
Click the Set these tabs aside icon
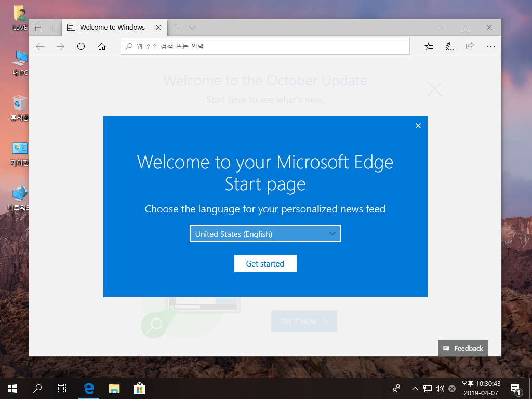(54, 28)
